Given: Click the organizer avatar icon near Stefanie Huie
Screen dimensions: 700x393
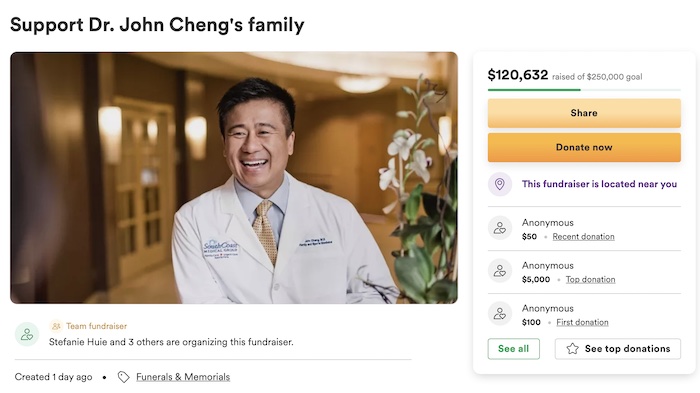Looking at the screenshot, I should [27, 334].
